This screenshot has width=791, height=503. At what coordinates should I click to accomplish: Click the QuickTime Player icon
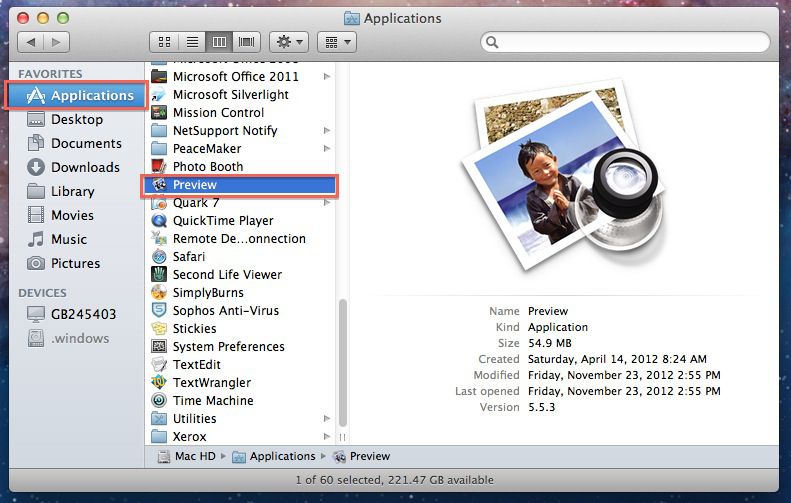click(159, 220)
